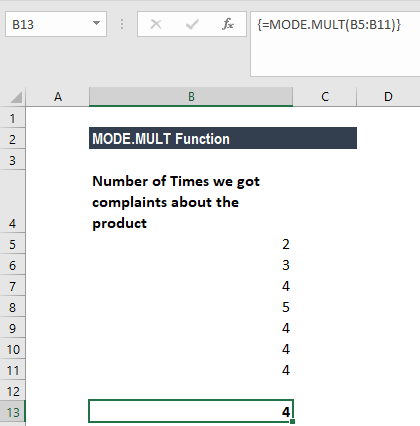Image resolution: width=420 pixels, height=426 pixels.
Task: Click the fill handle on cell B13
Action: coord(292,422)
